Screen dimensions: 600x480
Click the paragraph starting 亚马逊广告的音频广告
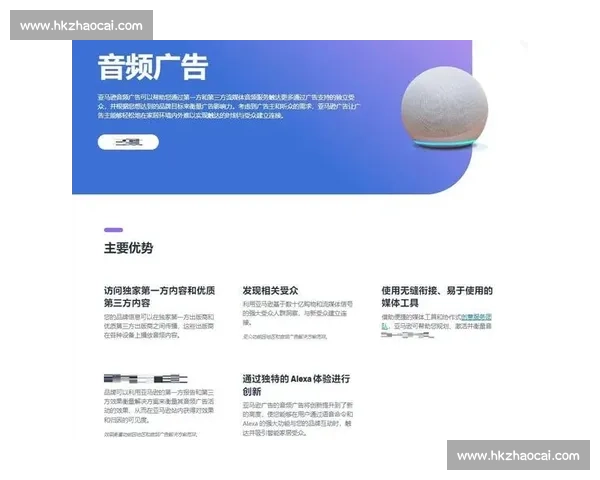click(x=298, y=419)
